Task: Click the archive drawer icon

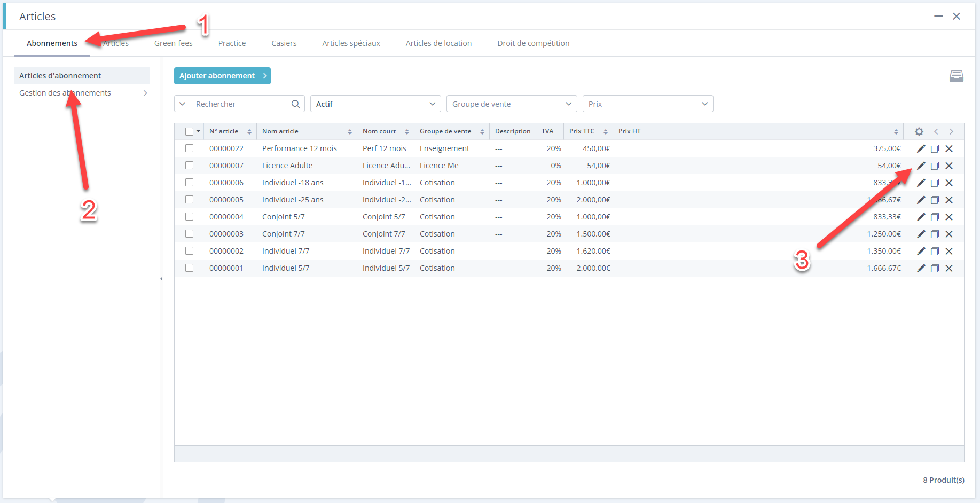Action: (x=957, y=76)
